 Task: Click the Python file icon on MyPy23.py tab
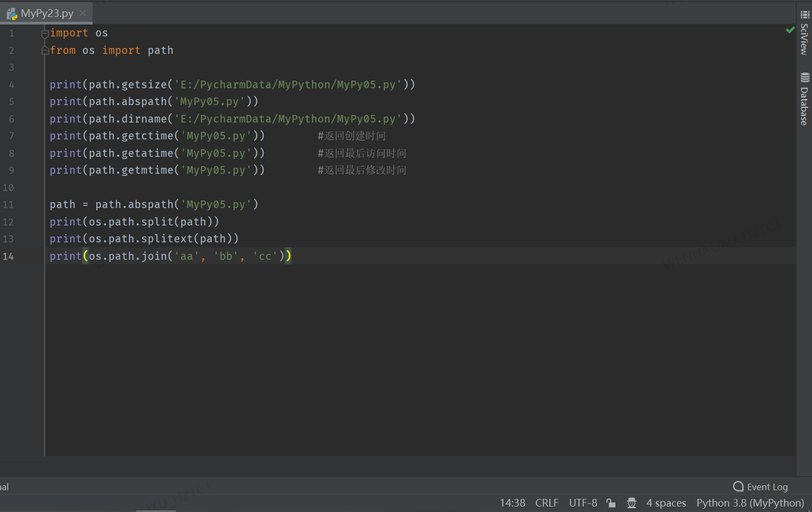12,14
